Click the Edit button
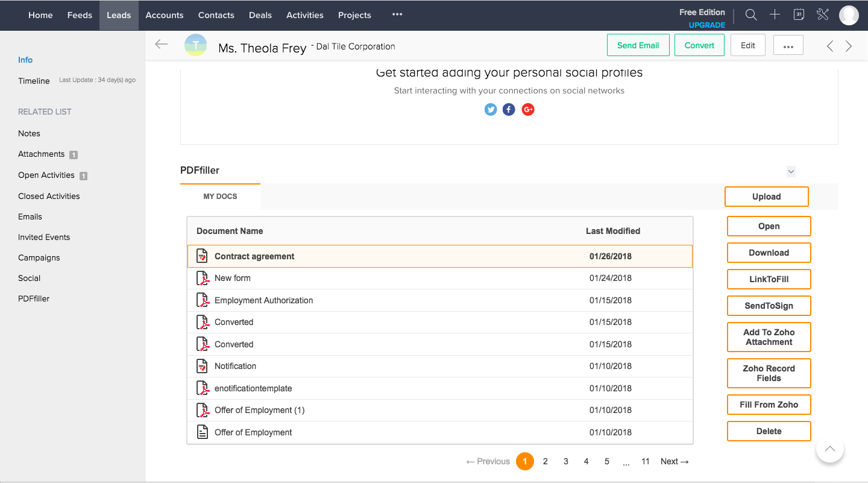 point(748,45)
